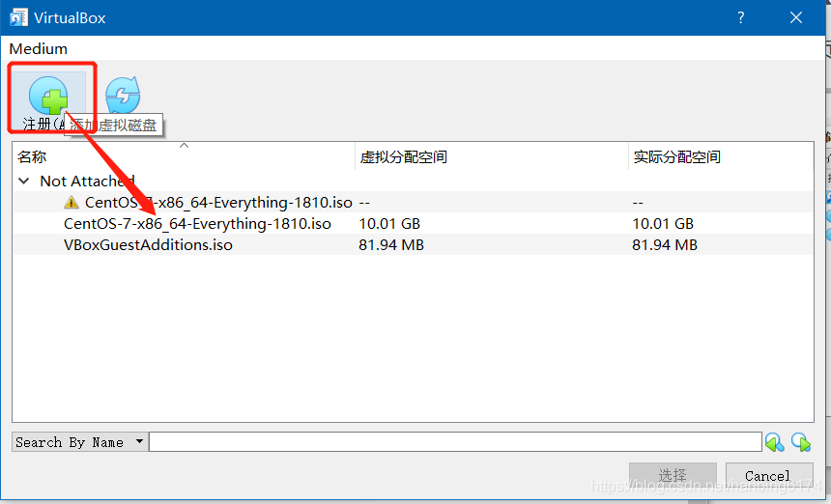Select the VBoxGuestAdditions.iso entry
The image size is (831, 504).
coord(148,245)
